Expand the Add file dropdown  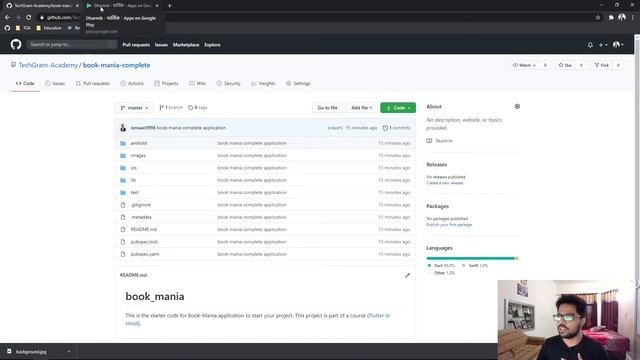[x=361, y=108]
